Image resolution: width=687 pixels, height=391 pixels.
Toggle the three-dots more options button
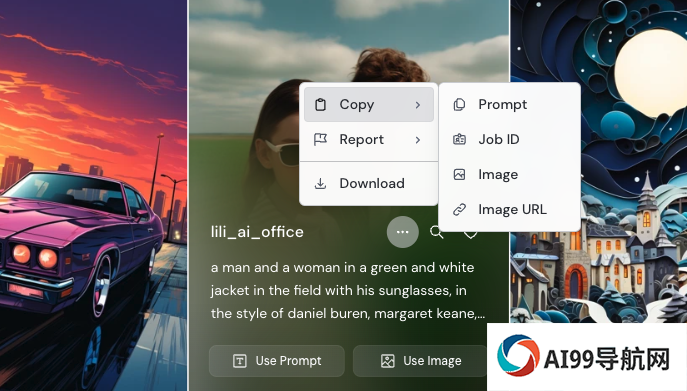point(403,232)
